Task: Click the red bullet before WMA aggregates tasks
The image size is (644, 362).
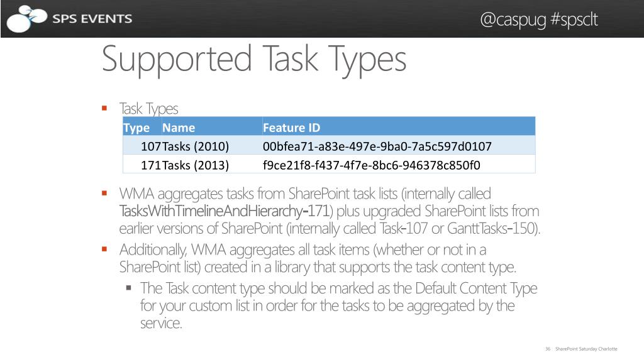Action: point(104,193)
